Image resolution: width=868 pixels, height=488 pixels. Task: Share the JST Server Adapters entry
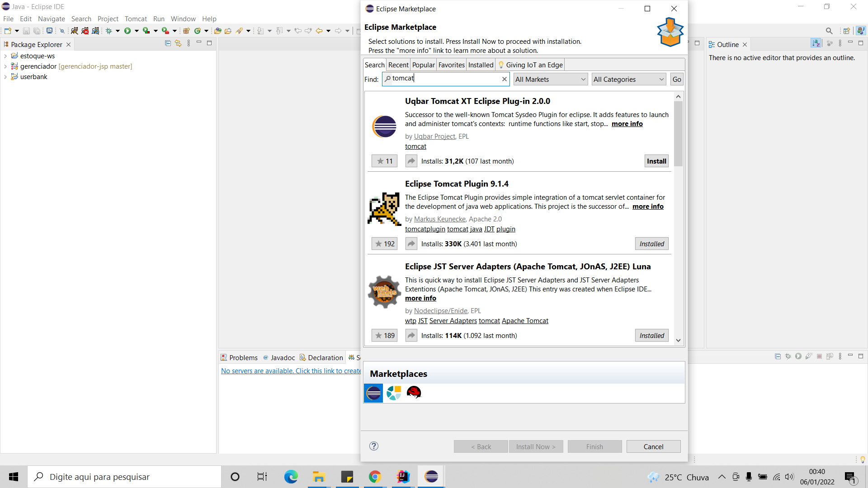pos(411,336)
